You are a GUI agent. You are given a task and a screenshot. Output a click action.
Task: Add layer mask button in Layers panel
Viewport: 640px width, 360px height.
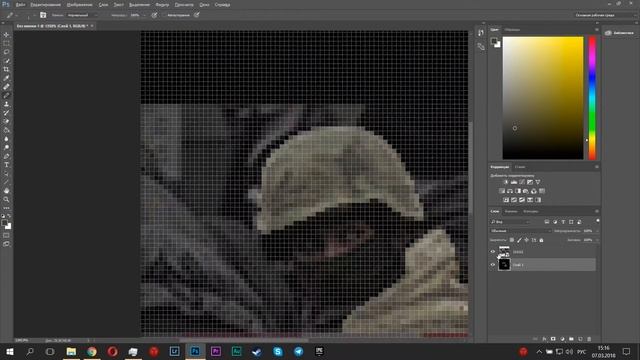tap(553, 339)
